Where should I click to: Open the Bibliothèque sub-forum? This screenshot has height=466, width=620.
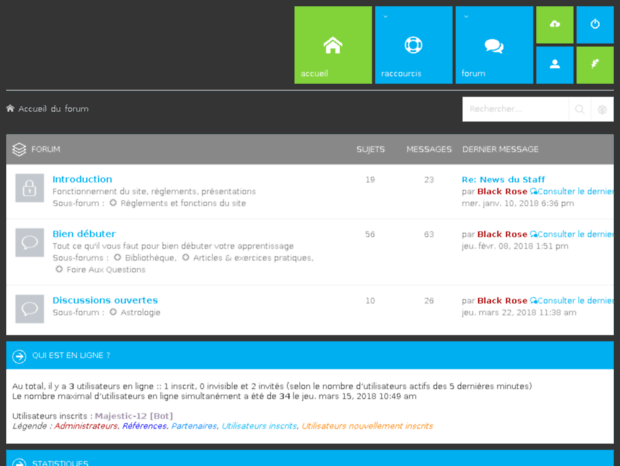tap(148, 258)
